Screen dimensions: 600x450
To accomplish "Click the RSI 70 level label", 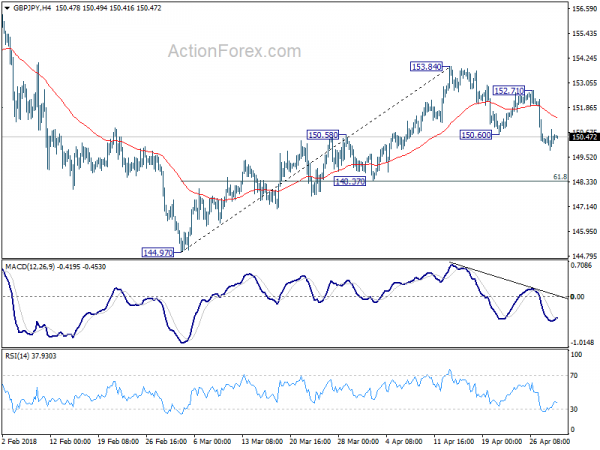I will (x=574, y=376).
